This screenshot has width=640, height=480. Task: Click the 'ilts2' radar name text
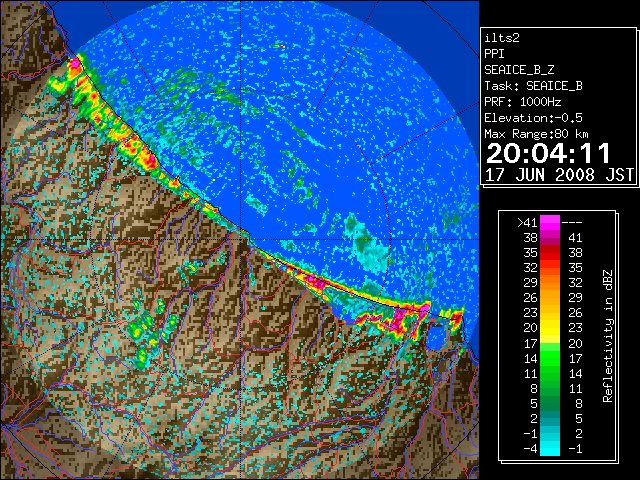point(502,38)
